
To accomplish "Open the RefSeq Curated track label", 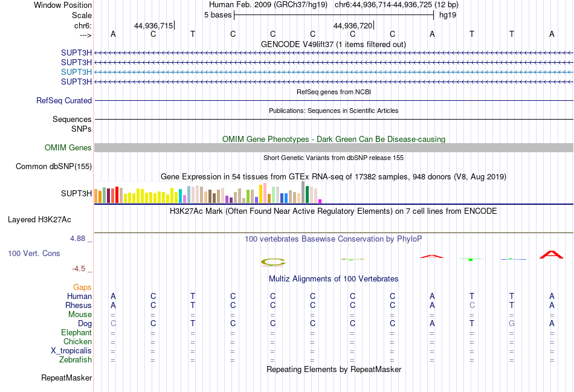I will (64, 100).
